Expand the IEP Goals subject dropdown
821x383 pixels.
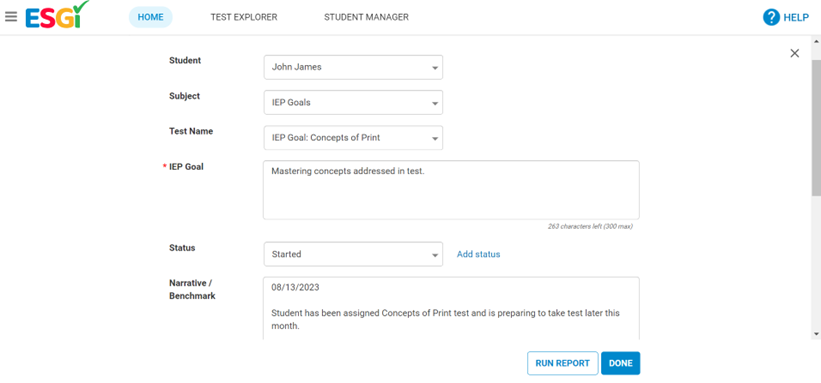pyautogui.click(x=353, y=103)
